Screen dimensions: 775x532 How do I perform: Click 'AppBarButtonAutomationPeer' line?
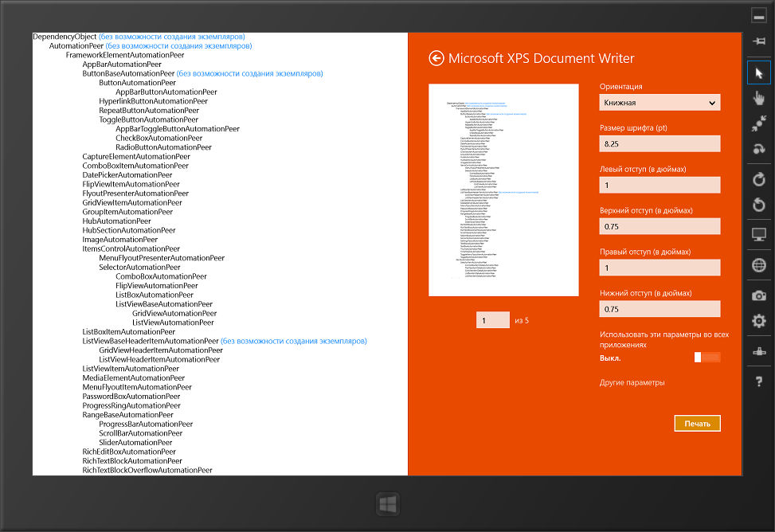[x=166, y=92]
